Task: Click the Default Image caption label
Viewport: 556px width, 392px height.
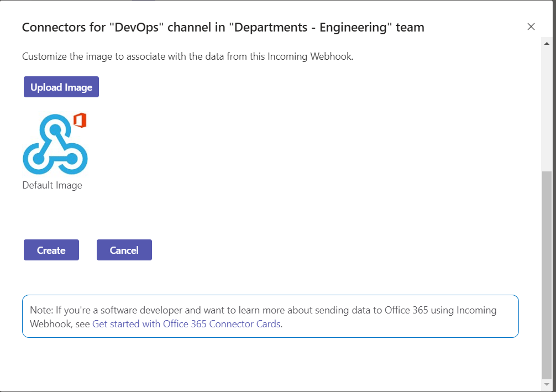Action: [x=53, y=185]
